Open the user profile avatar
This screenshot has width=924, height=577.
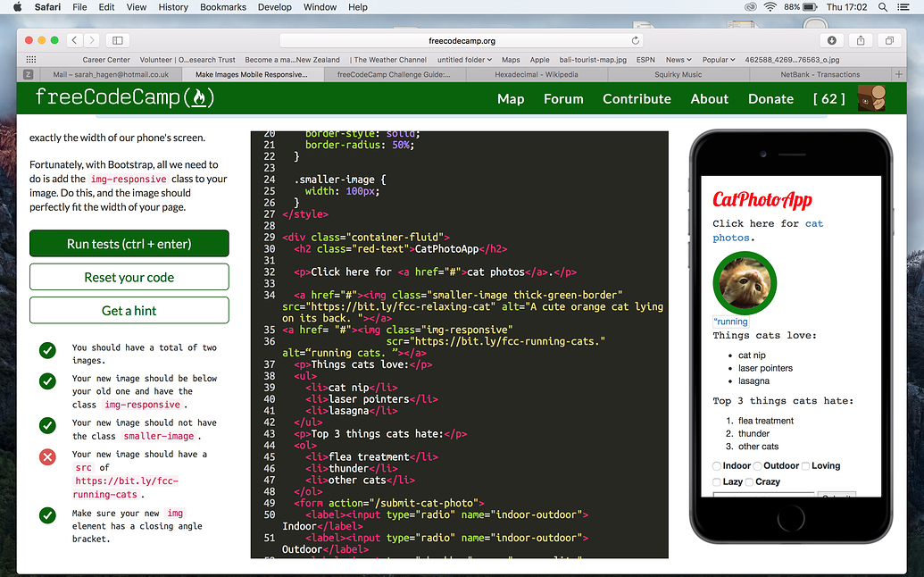(x=871, y=98)
